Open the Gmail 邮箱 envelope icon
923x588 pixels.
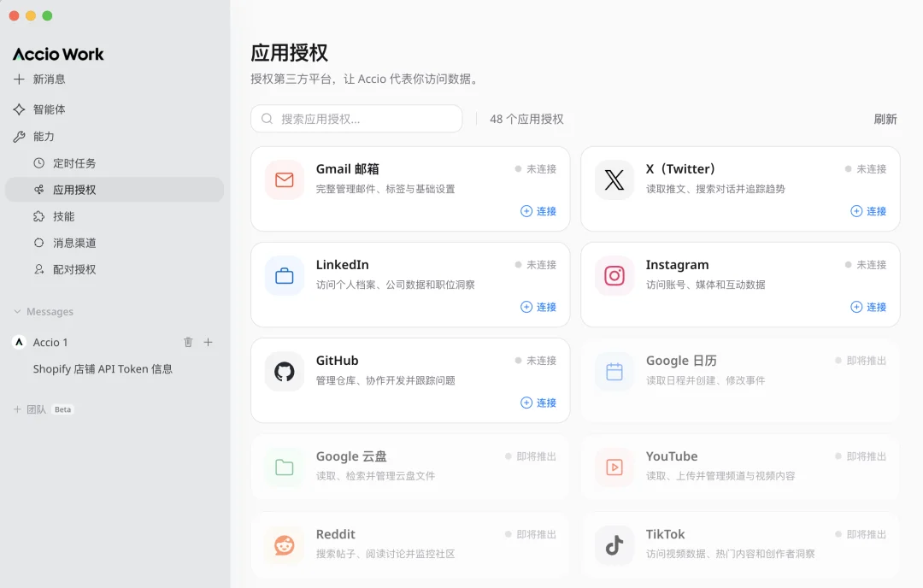(284, 180)
